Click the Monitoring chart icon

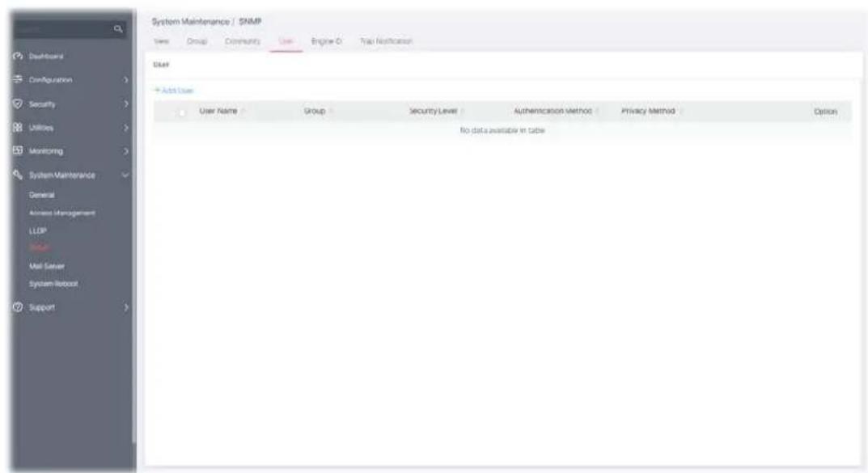[18, 150]
